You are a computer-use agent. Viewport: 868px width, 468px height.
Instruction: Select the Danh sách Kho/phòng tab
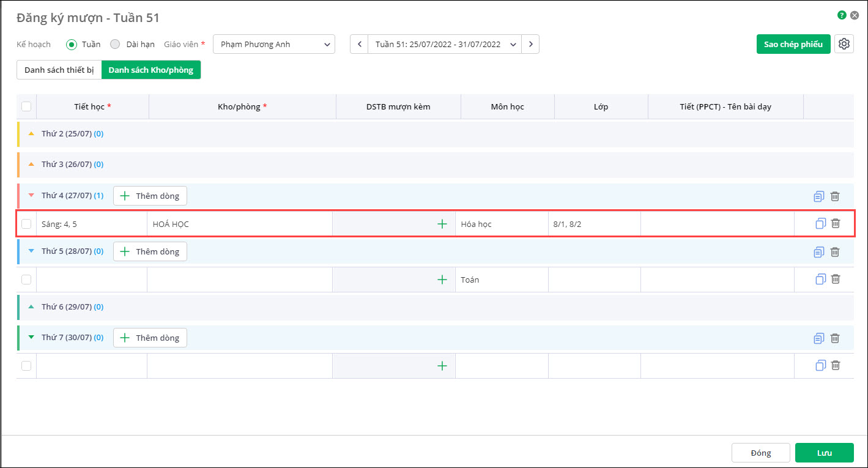[150, 70]
